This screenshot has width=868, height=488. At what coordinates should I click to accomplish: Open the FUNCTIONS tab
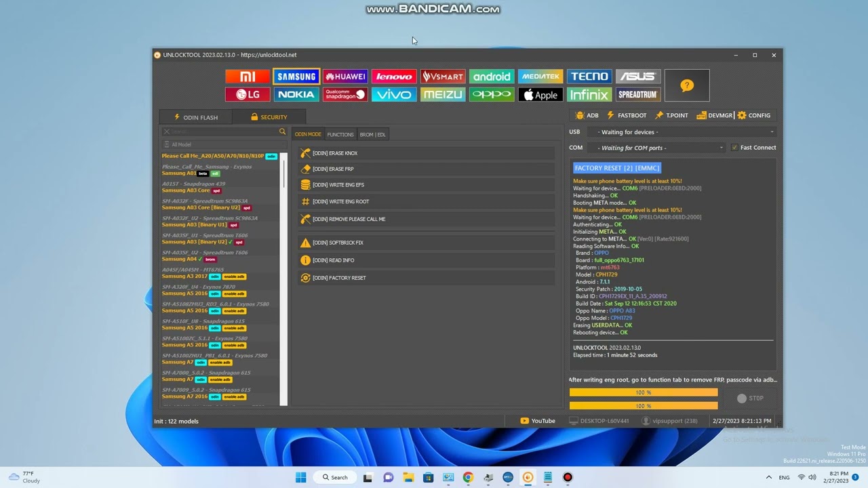coord(340,134)
